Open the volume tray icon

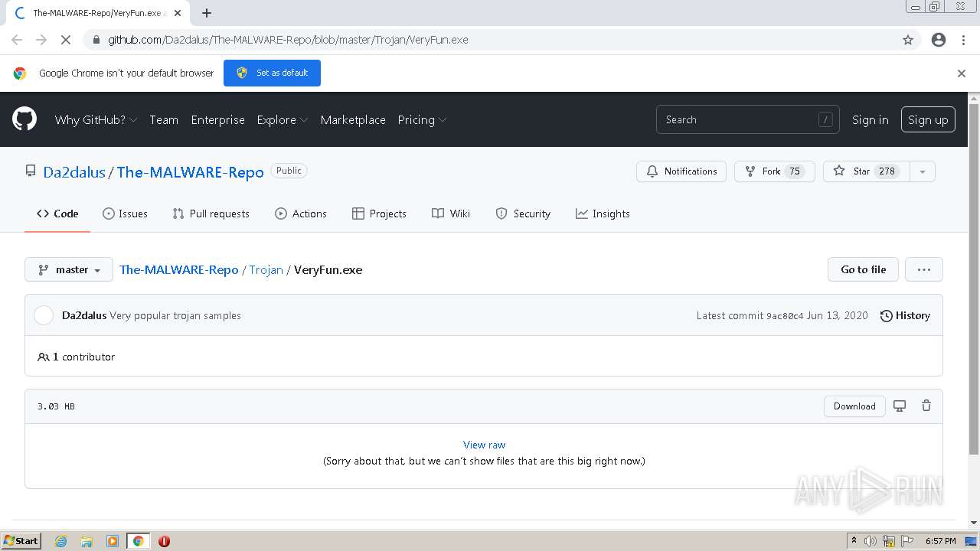coord(871,541)
